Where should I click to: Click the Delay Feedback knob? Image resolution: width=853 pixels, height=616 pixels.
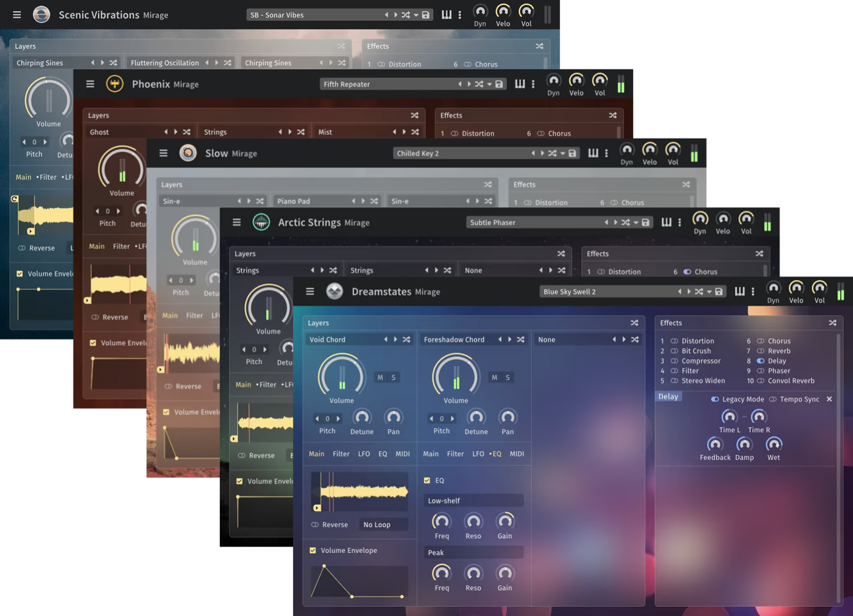714,444
